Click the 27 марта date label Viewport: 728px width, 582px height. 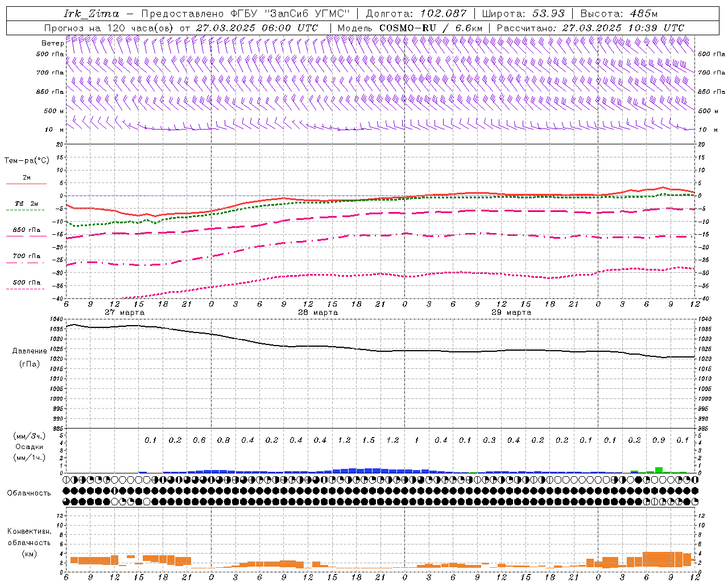(125, 313)
